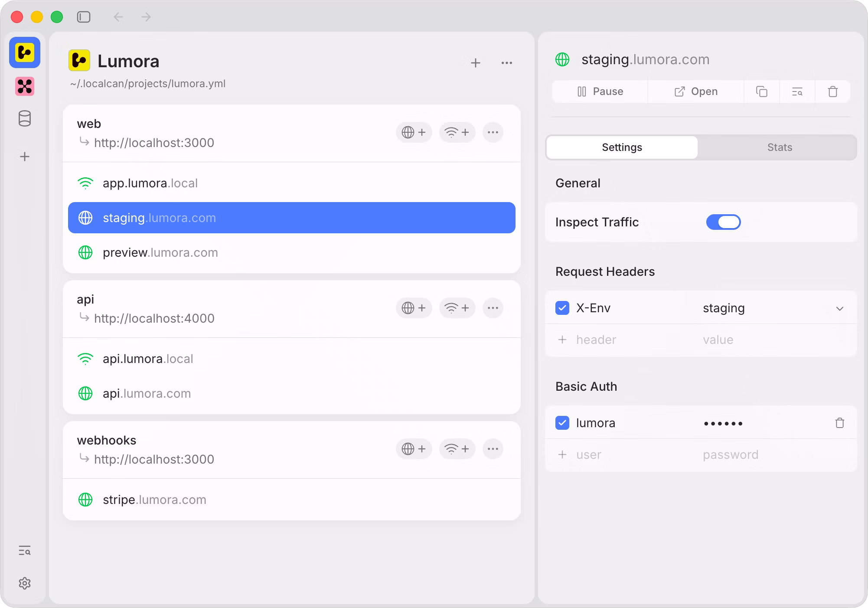Copy the staging domain URL

pyautogui.click(x=762, y=92)
